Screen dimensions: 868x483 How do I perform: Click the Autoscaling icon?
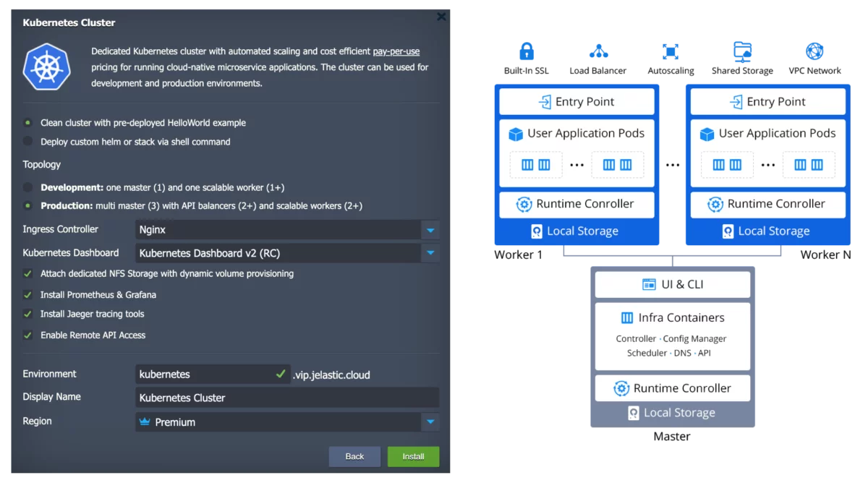coord(671,51)
